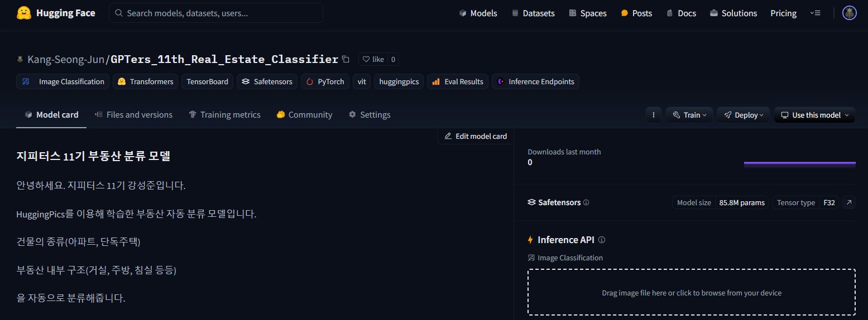
Task: Click the Image Classification label under Inference API
Action: point(570,258)
